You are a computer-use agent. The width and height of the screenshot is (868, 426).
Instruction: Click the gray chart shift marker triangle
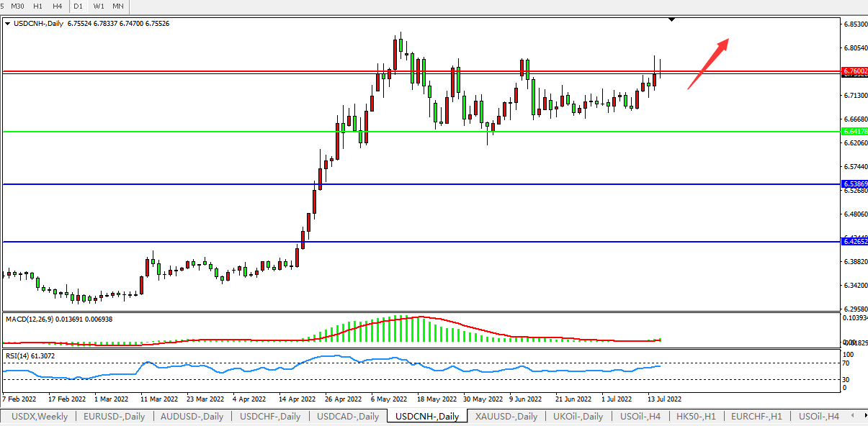tap(671, 20)
